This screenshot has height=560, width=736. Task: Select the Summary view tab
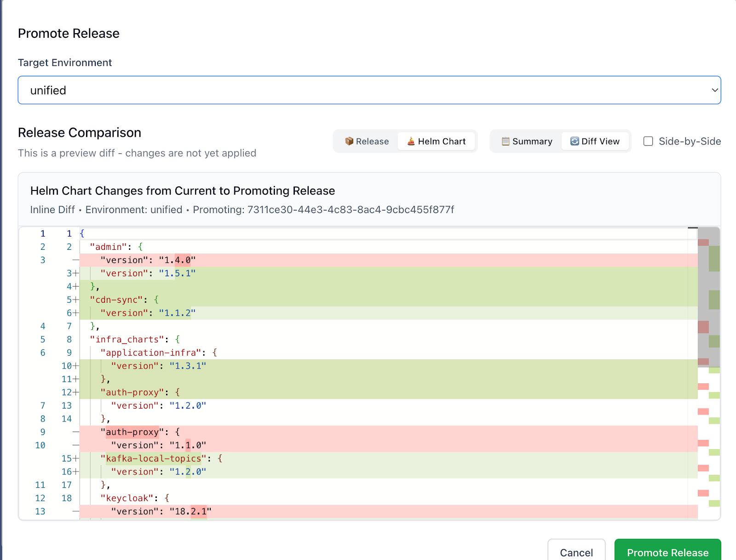[527, 141]
